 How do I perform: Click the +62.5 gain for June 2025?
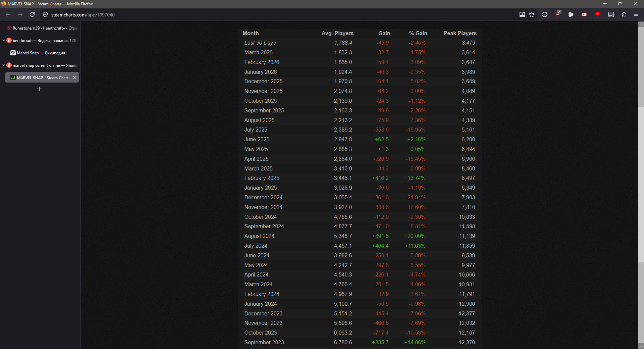pyautogui.click(x=382, y=139)
